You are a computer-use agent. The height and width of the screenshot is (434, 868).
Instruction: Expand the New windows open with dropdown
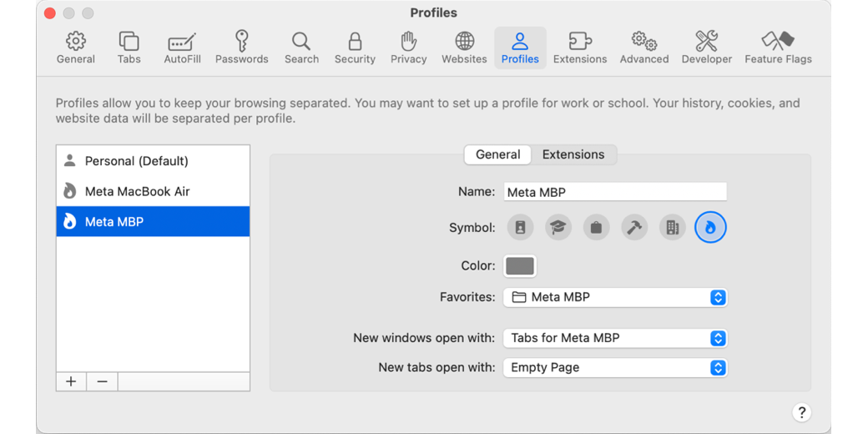click(615, 338)
